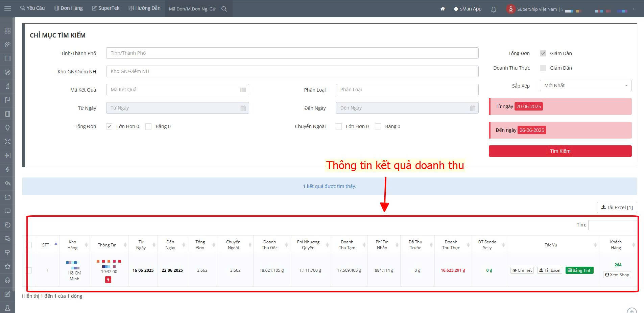
Task: Open the Đơn Hàng menu
Action: (69, 8)
